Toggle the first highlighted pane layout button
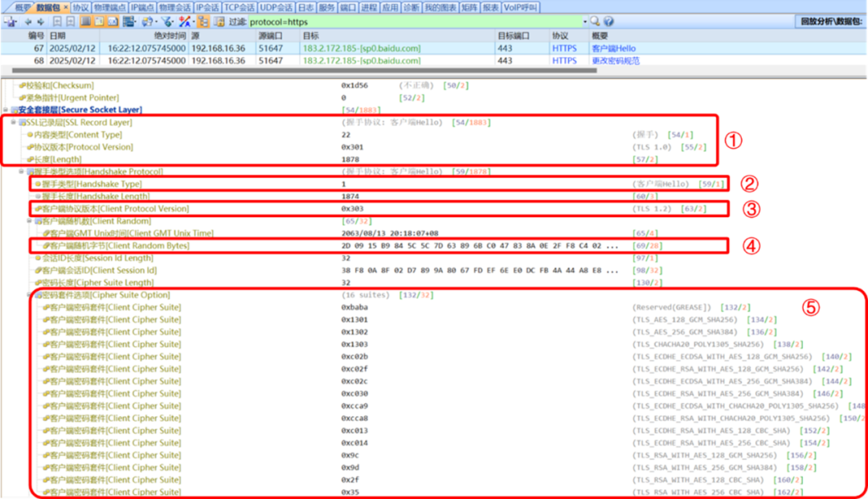This screenshot has height=499, width=868. [x=85, y=22]
